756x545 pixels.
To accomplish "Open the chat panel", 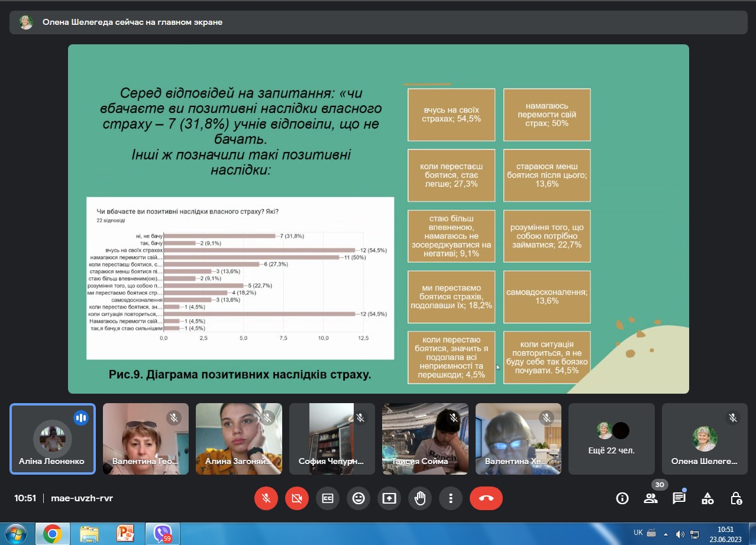I will tap(679, 498).
